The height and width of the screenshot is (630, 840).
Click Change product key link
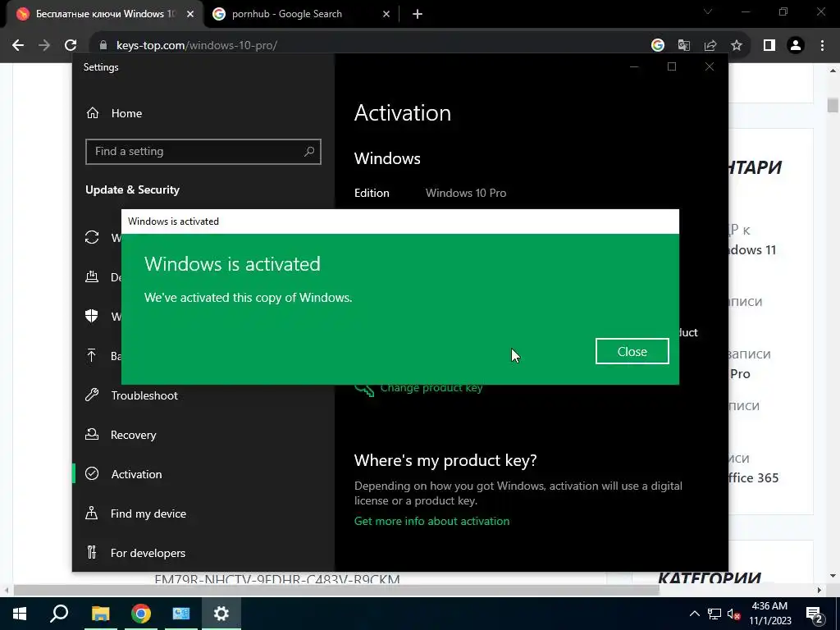[x=431, y=388]
